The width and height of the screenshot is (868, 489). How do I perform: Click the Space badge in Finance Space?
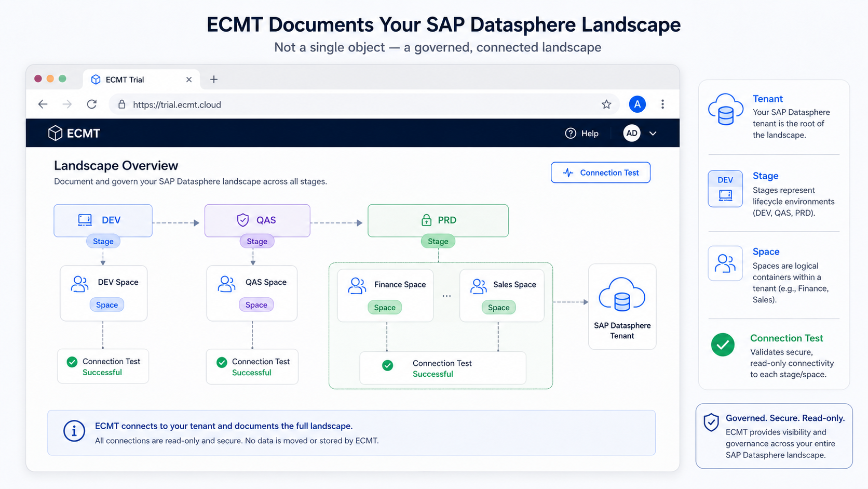click(x=385, y=307)
